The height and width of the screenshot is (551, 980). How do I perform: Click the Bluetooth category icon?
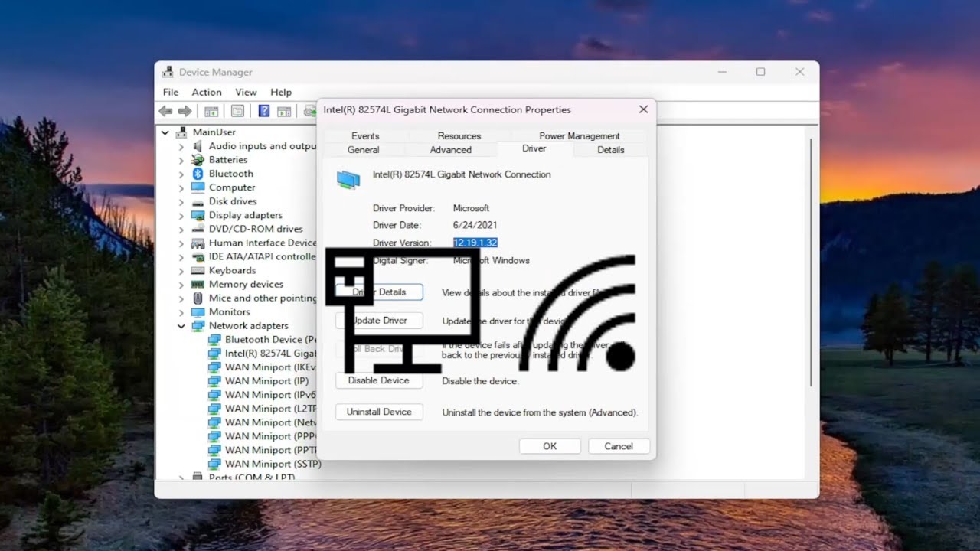[x=198, y=174]
